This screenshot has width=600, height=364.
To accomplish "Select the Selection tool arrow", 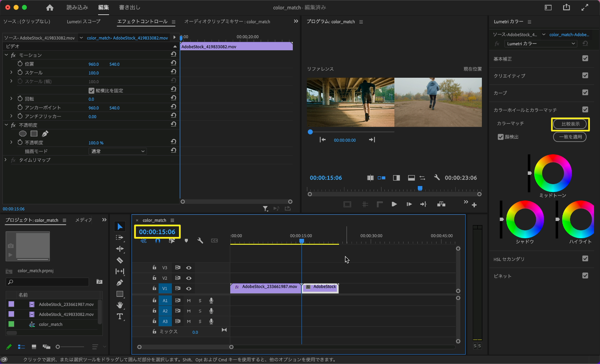I will click(x=120, y=226).
